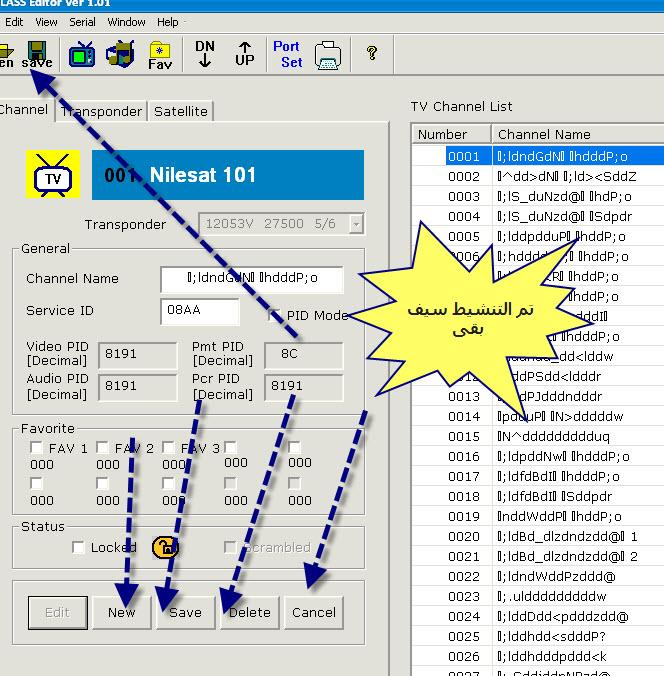The image size is (664, 676).
Task: Select channel row 0001
Action: click(x=538, y=156)
